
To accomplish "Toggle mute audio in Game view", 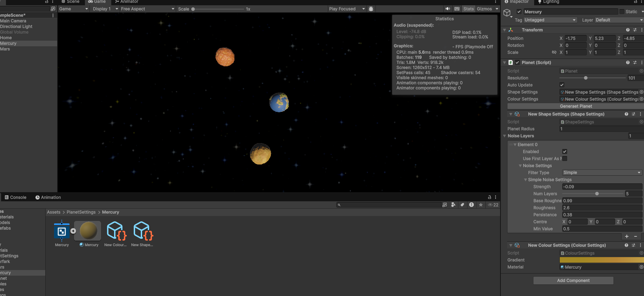I will tap(448, 9).
